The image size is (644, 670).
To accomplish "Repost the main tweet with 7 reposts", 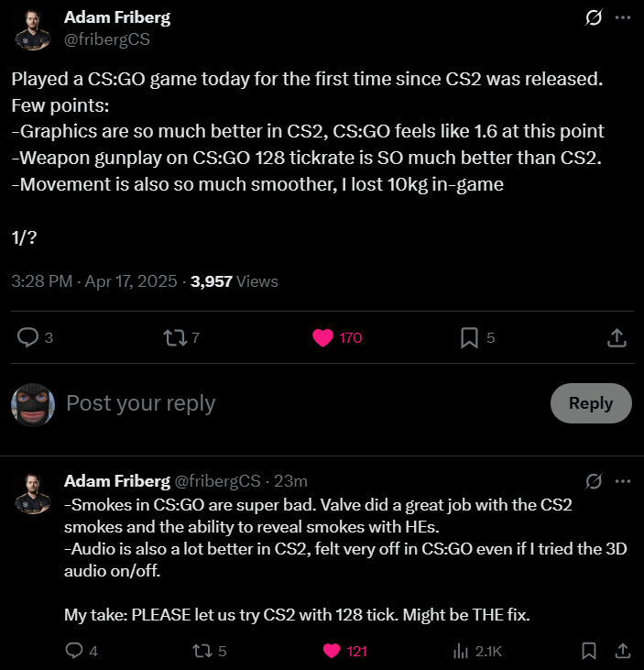I will (x=175, y=337).
